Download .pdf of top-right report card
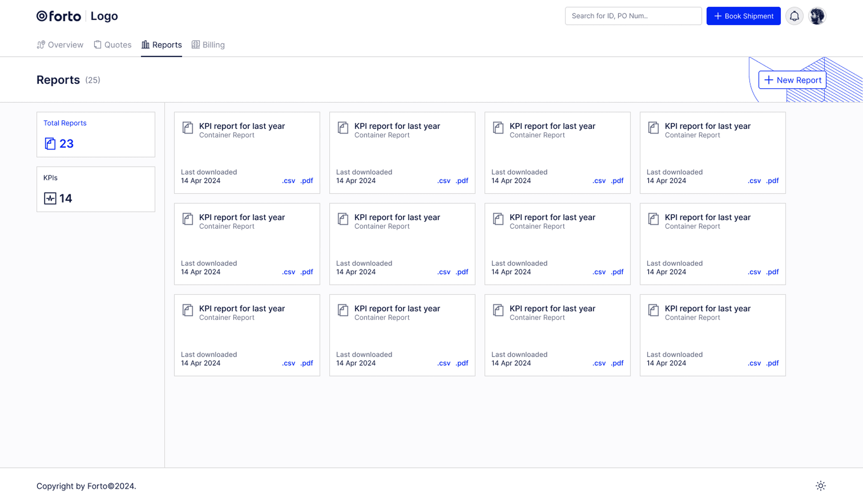The image size is (863, 504). tap(772, 181)
